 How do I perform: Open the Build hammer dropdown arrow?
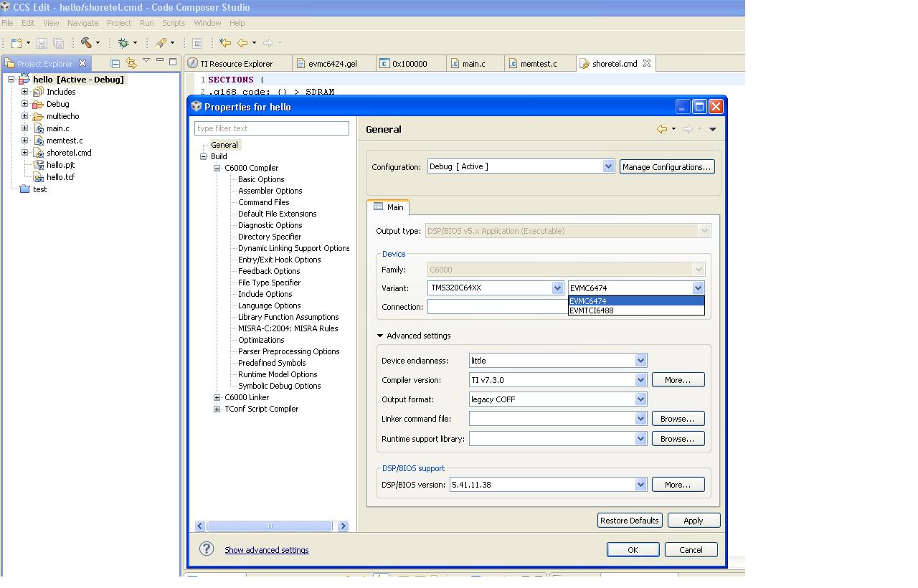click(x=98, y=43)
